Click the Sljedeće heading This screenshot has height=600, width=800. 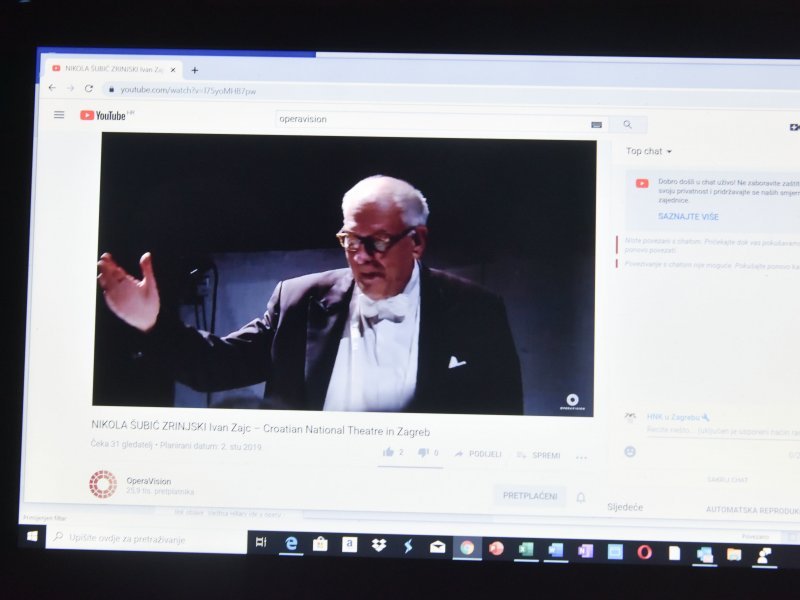[625, 507]
